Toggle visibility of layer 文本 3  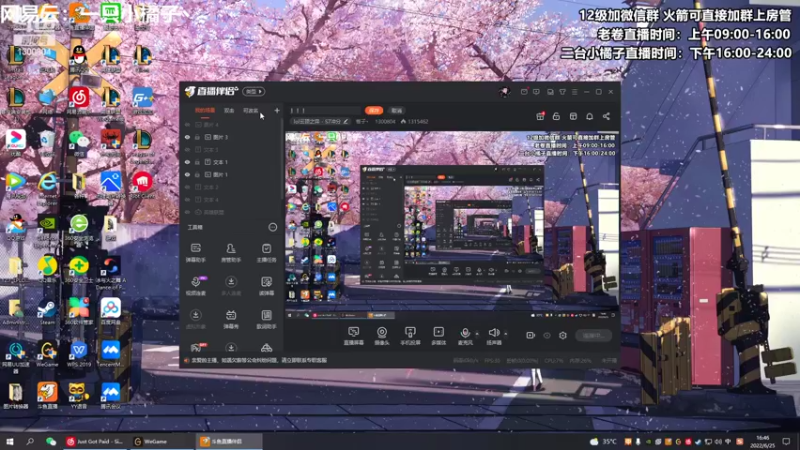(187, 149)
